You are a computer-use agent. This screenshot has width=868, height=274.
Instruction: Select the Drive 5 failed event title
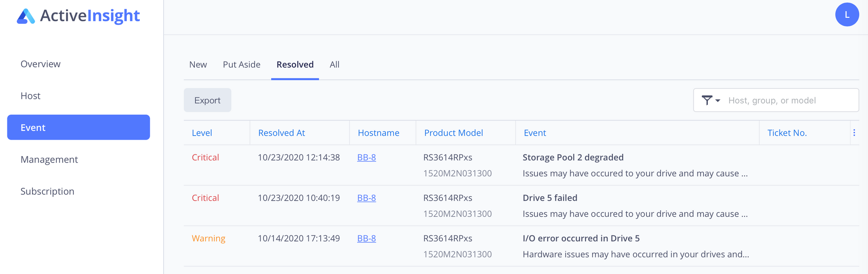pyautogui.click(x=550, y=198)
